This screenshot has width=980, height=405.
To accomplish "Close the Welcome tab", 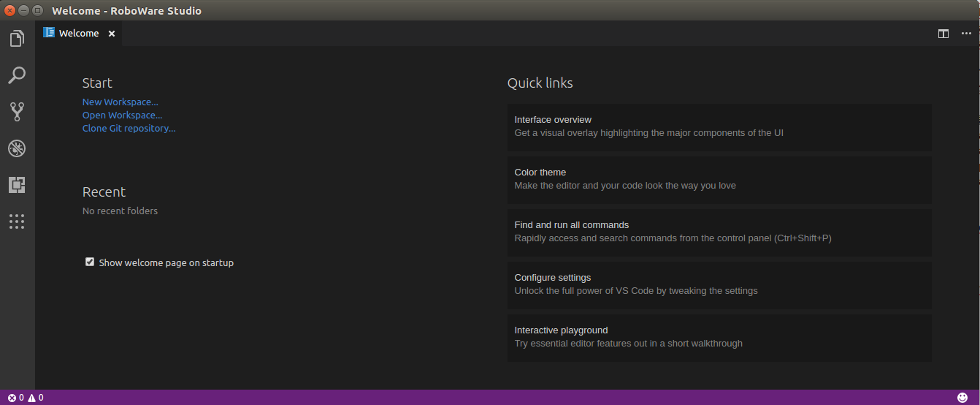I will (x=112, y=34).
